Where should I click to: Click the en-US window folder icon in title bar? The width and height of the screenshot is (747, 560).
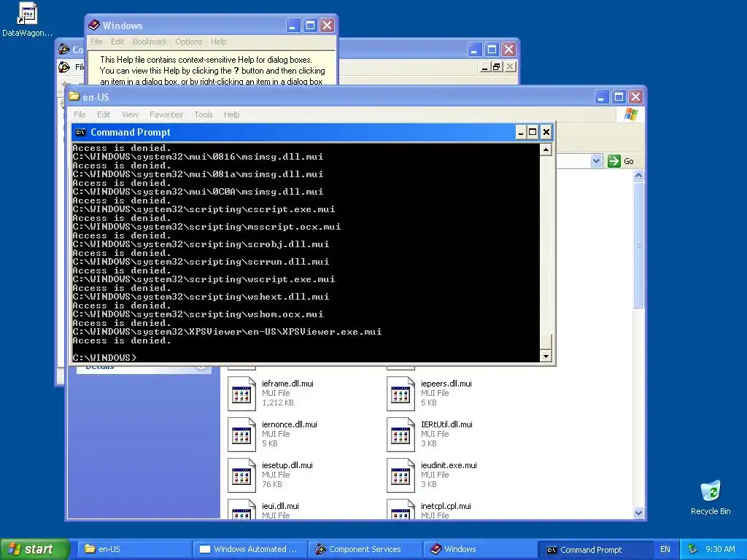(x=74, y=97)
